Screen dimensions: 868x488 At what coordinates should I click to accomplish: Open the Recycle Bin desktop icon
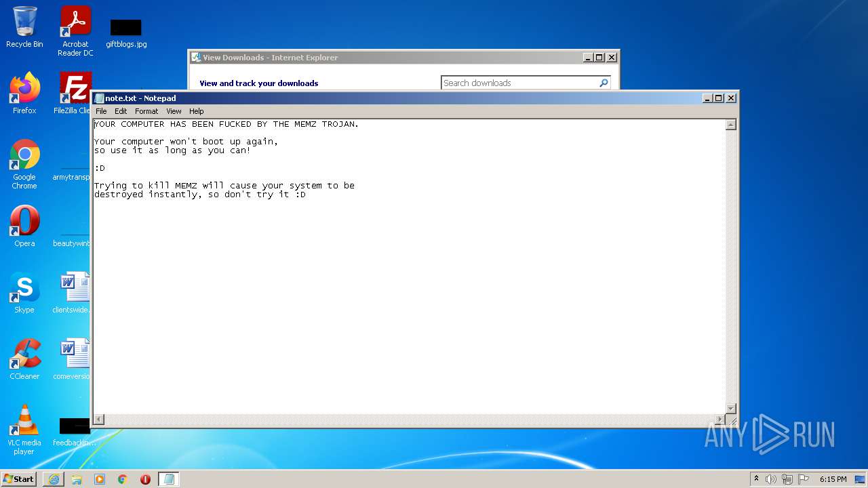24,27
